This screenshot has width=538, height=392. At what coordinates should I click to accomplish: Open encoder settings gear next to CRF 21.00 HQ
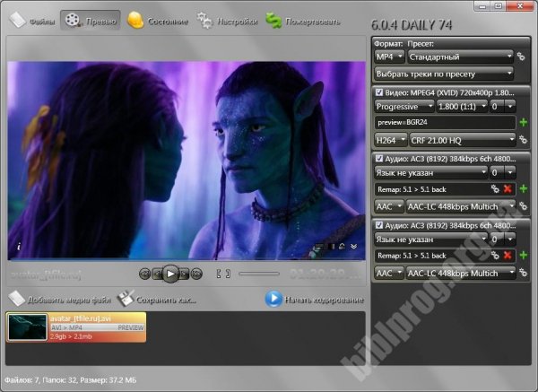pyautogui.click(x=523, y=139)
